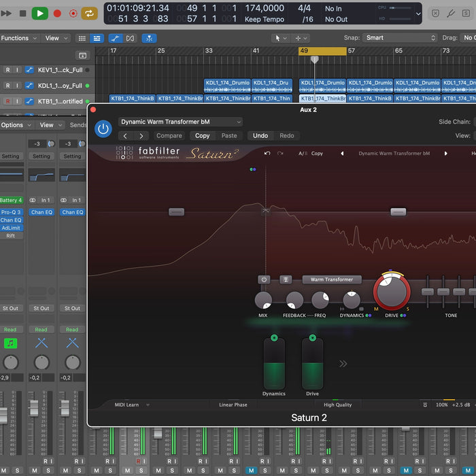Toggle the yellow Cycle loop button

click(x=89, y=14)
